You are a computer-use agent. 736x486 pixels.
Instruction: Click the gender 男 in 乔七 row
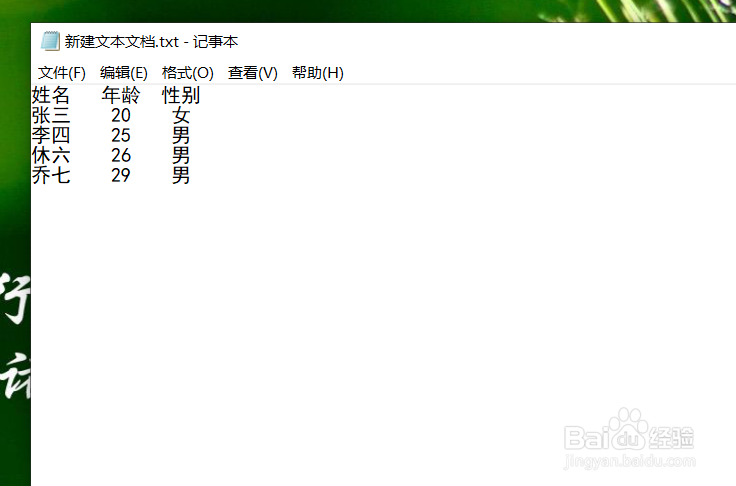pyautogui.click(x=181, y=176)
